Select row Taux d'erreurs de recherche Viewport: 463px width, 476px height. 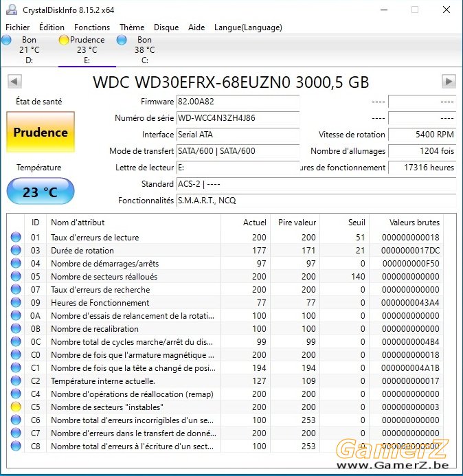coord(226,289)
